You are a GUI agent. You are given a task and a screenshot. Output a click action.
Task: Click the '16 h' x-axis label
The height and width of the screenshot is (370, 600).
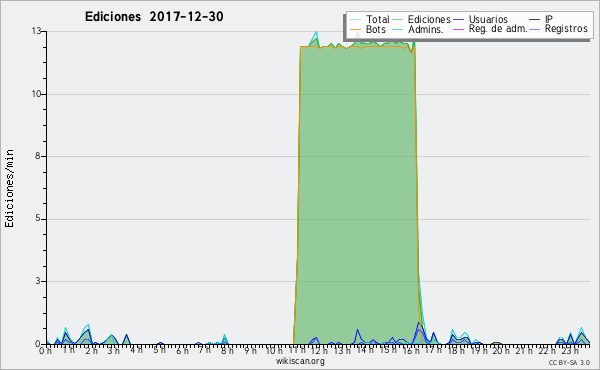(x=411, y=350)
